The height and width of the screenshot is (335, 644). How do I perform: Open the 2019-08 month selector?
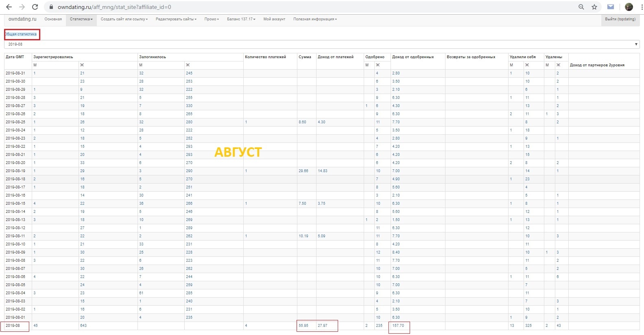(321, 44)
